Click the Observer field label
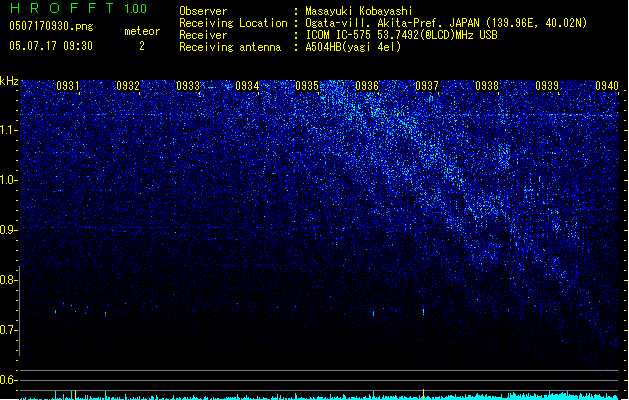629x400 pixels. [x=203, y=11]
